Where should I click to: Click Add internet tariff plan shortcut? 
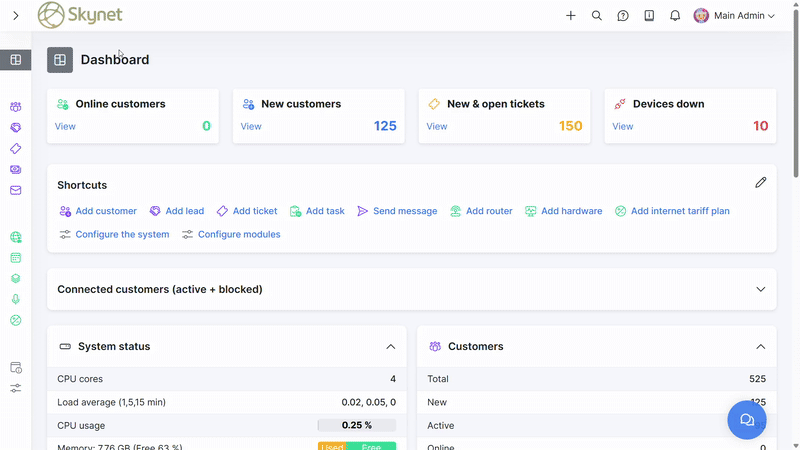pos(672,211)
